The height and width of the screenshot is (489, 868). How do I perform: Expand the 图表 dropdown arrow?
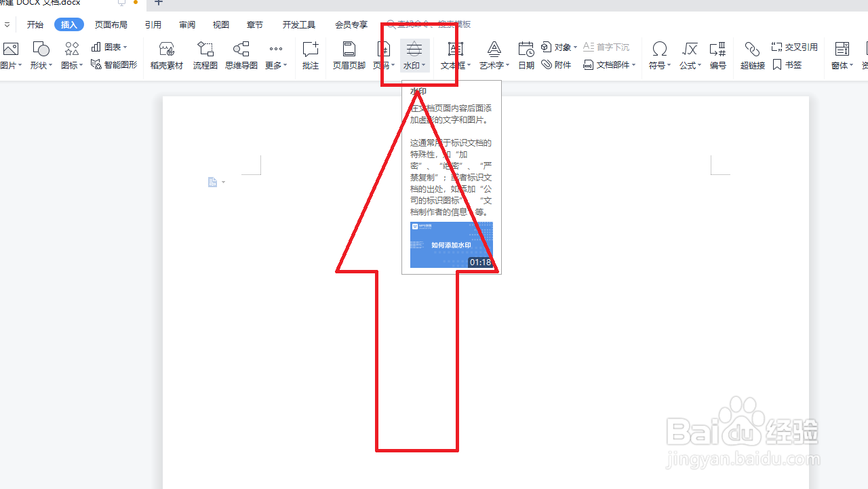pos(125,47)
